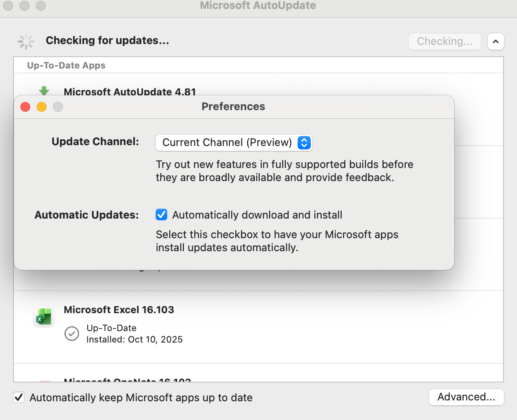This screenshot has width=517, height=420.
Task: Collapse the update list with chevron button
Action: click(496, 42)
